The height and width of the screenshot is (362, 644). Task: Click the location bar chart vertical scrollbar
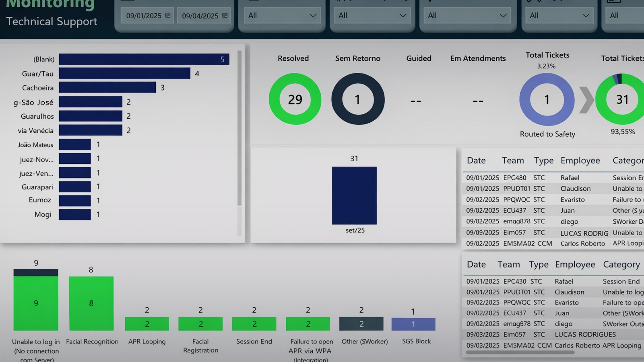[x=239, y=129]
